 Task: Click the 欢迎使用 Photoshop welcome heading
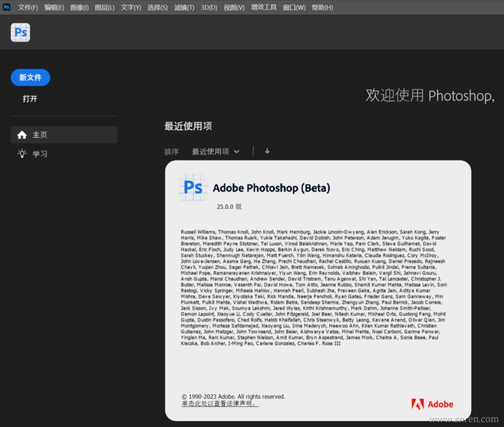coord(430,96)
